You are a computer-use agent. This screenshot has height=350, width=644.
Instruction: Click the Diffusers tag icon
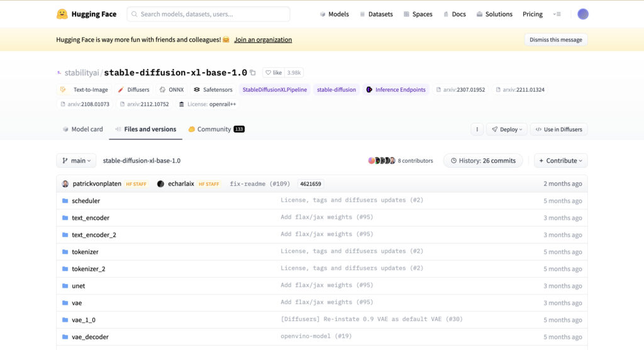coord(121,89)
